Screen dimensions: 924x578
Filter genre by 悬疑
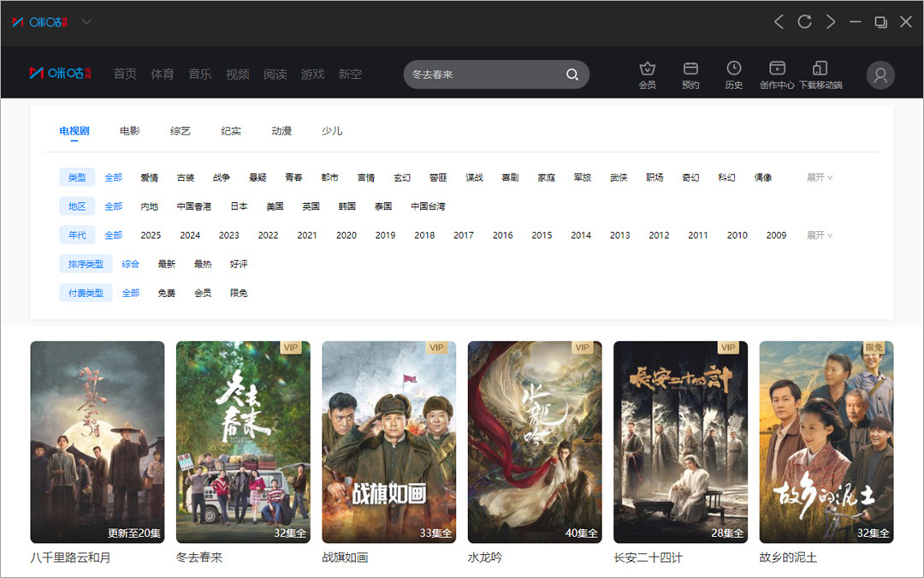pyautogui.click(x=258, y=177)
